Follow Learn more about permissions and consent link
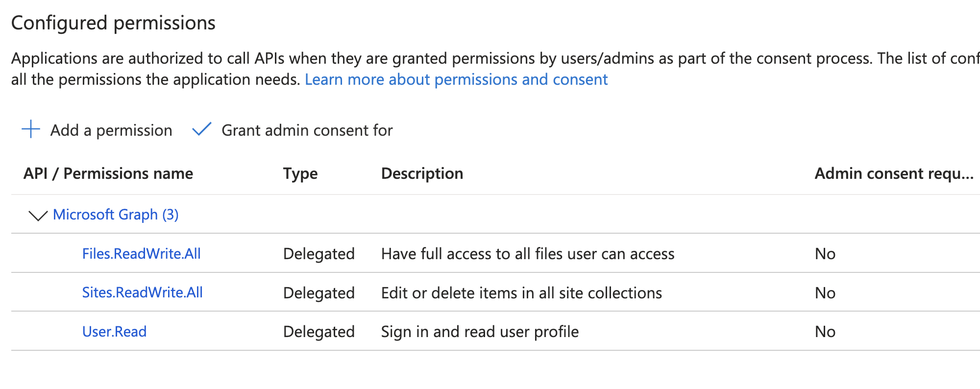Viewport: 980px width, 389px height. click(456, 79)
